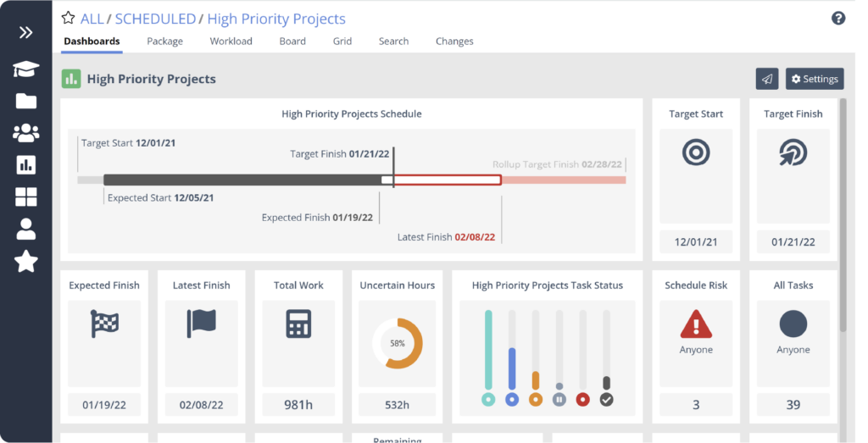Open the grid tiles icon in sidebar

tap(26, 197)
